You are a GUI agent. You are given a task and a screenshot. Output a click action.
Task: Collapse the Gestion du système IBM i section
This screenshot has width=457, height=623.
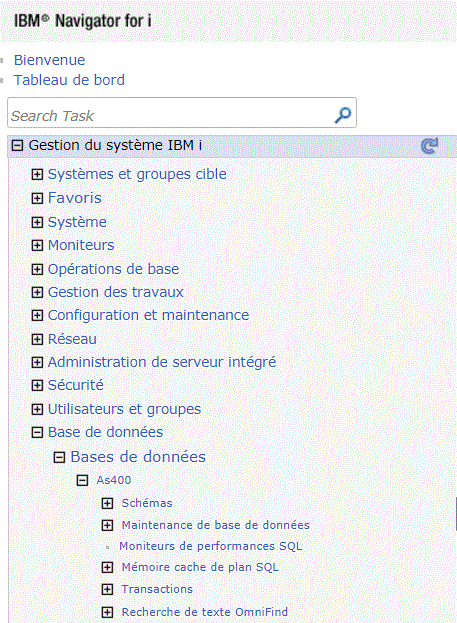(17, 145)
